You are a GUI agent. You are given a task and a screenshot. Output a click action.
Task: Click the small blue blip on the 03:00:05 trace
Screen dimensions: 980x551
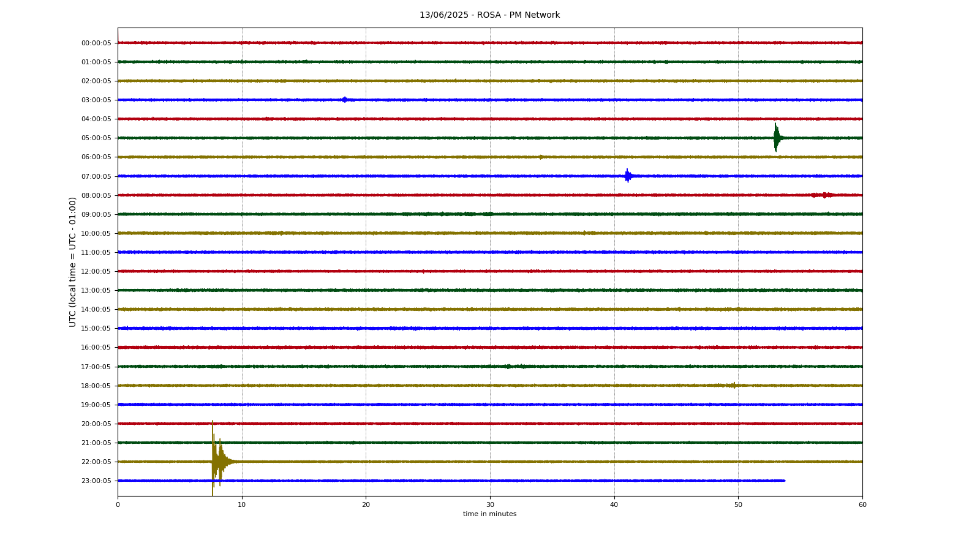[x=345, y=100]
